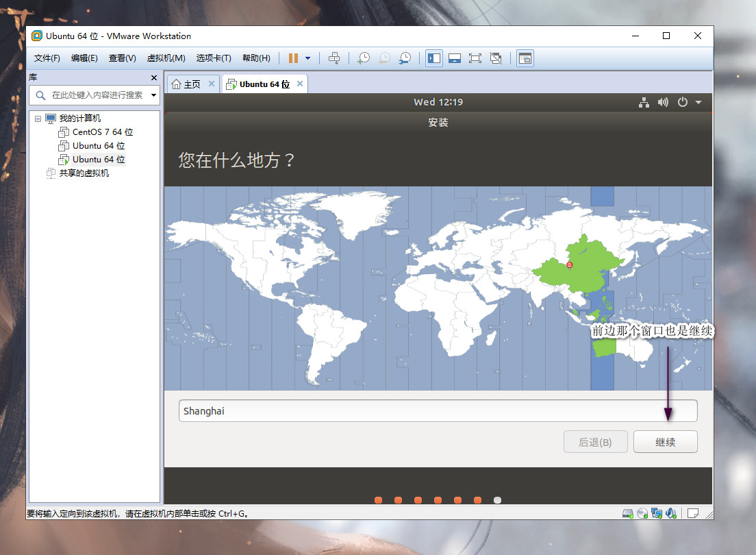Open the 选项卡(T) menu
756x555 pixels.
pyautogui.click(x=214, y=58)
